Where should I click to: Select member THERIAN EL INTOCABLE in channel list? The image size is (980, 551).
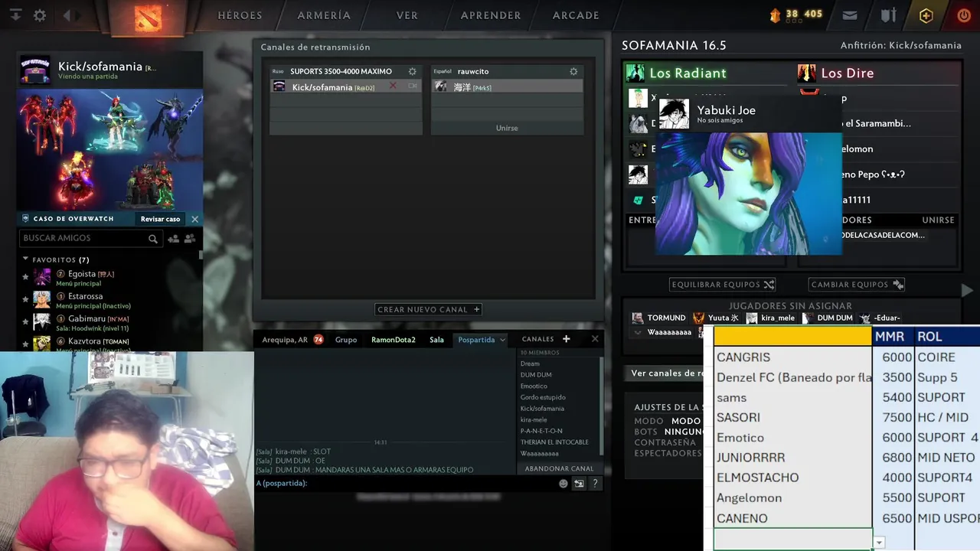[x=554, y=442]
